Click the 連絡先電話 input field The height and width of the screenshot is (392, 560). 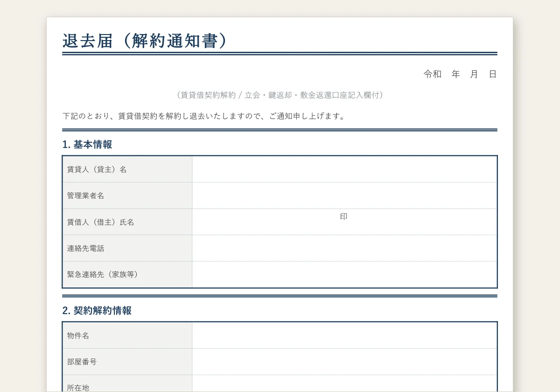click(x=344, y=248)
